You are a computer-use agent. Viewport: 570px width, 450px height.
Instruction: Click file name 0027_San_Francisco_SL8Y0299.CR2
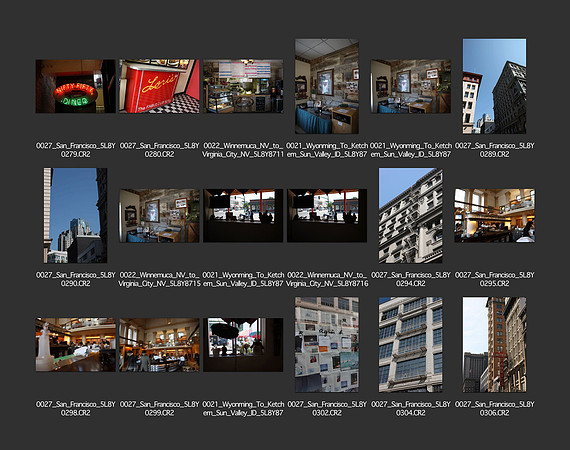click(159, 409)
